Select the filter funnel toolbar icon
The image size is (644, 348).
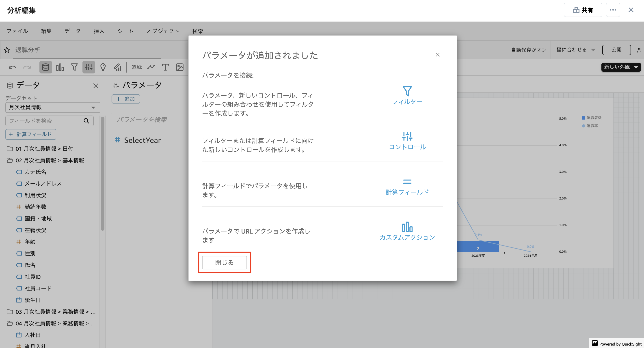pos(74,67)
